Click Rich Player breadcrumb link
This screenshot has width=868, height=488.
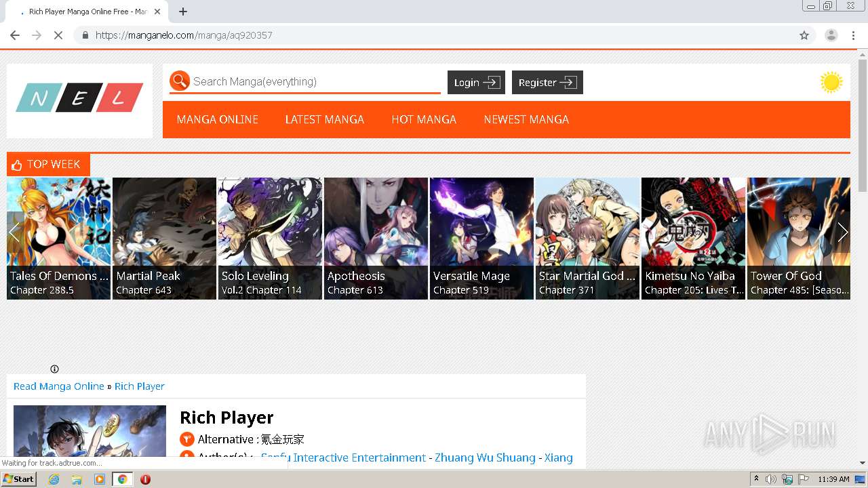tap(140, 386)
